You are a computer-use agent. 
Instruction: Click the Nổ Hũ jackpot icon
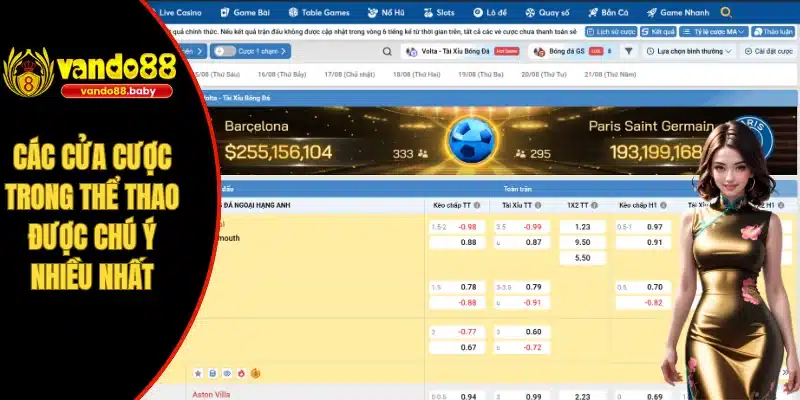coord(373,13)
